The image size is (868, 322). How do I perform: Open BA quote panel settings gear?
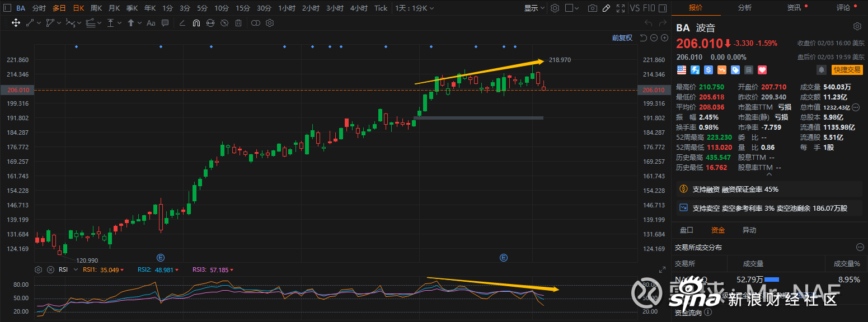[857, 26]
